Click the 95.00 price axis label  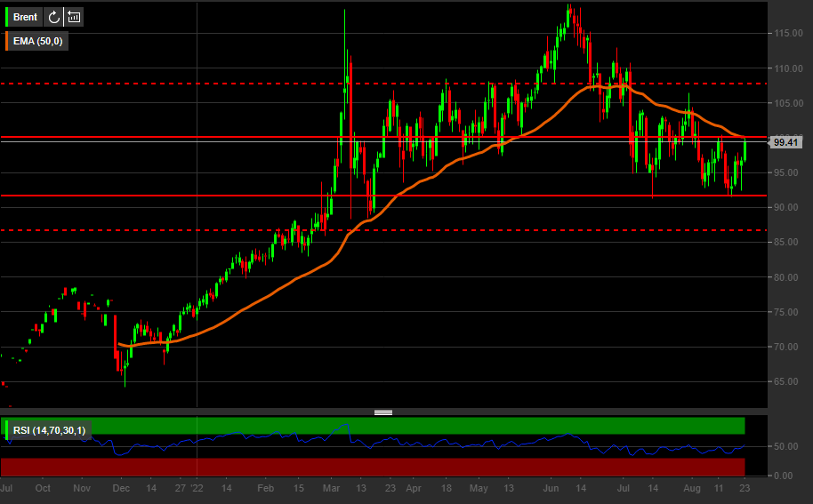pyautogui.click(x=788, y=172)
